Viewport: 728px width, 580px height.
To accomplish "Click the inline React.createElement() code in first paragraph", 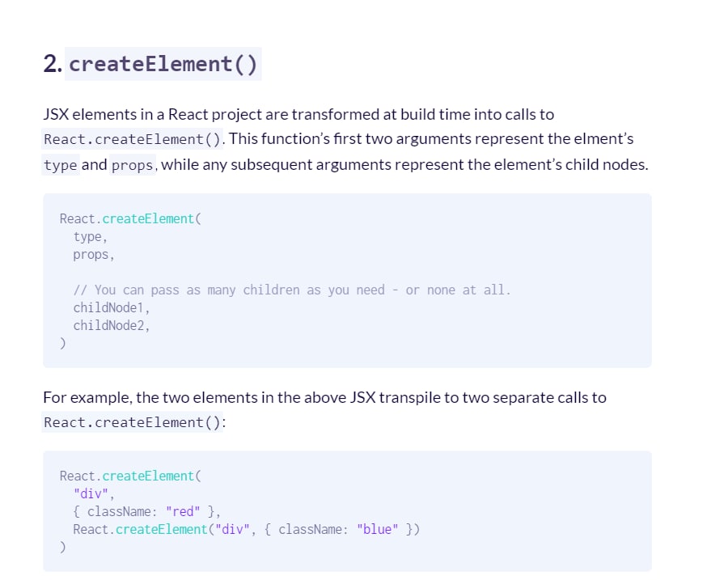I will tap(133, 139).
